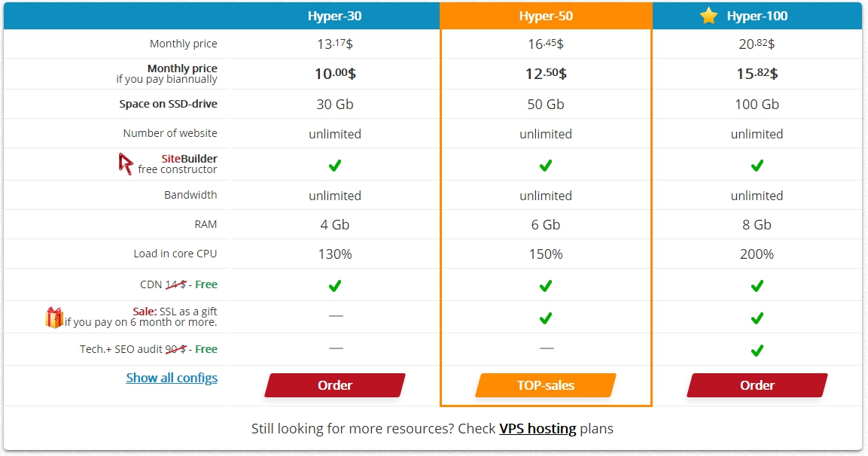Click the Monthly price if you pay biannually label
868x456 pixels.
pyautogui.click(x=166, y=74)
